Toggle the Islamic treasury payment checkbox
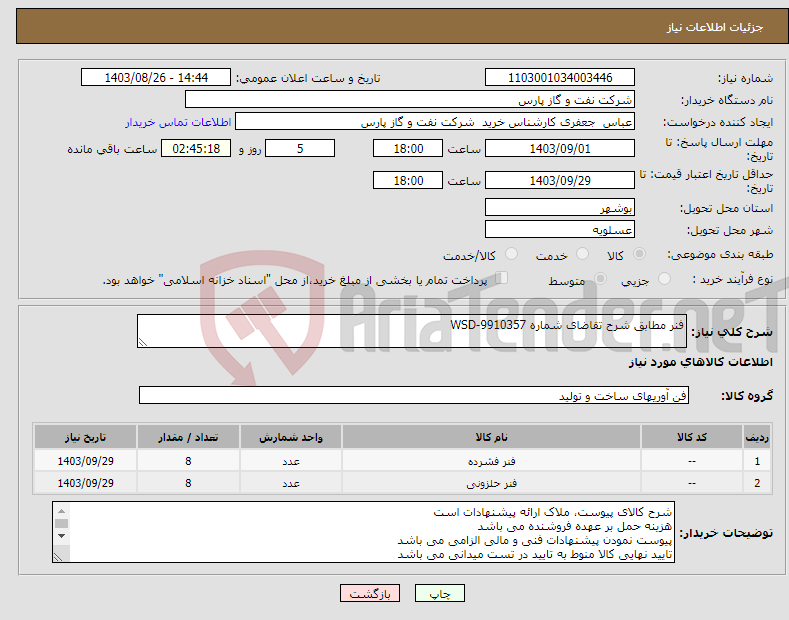 tap(501, 278)
